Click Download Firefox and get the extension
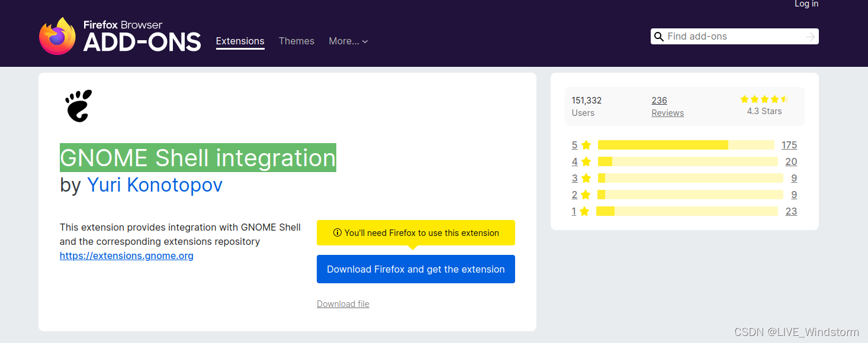The image size is (868, 343). click(416, 269)
